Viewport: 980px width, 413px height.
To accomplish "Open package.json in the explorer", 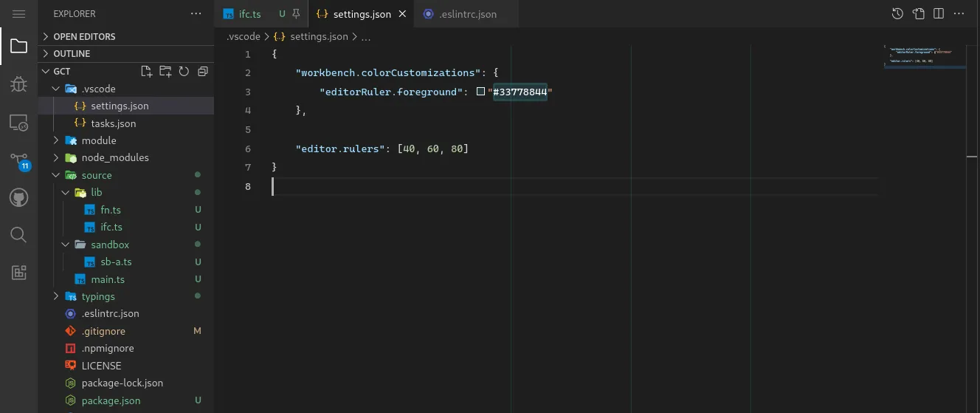I will click(x=126, y=400).
